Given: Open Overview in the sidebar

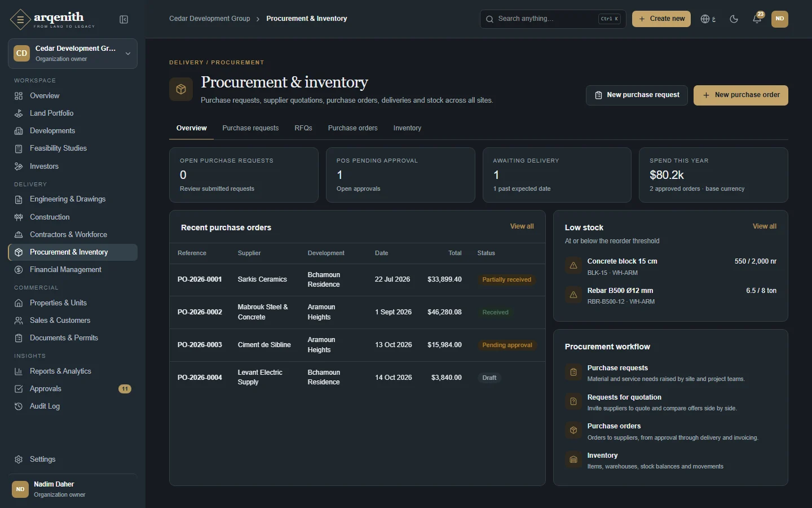Looking at the screenshot, I should (x=73, y=96).
